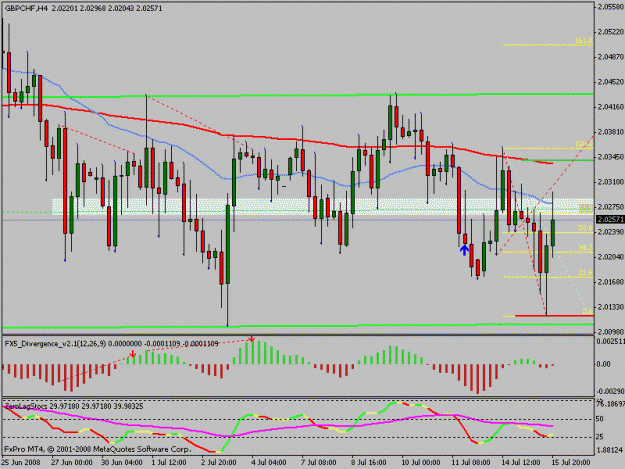Select the magenta line in ZeroLagStocs panel
Screen dimensions: 625x469
(278, 422)
